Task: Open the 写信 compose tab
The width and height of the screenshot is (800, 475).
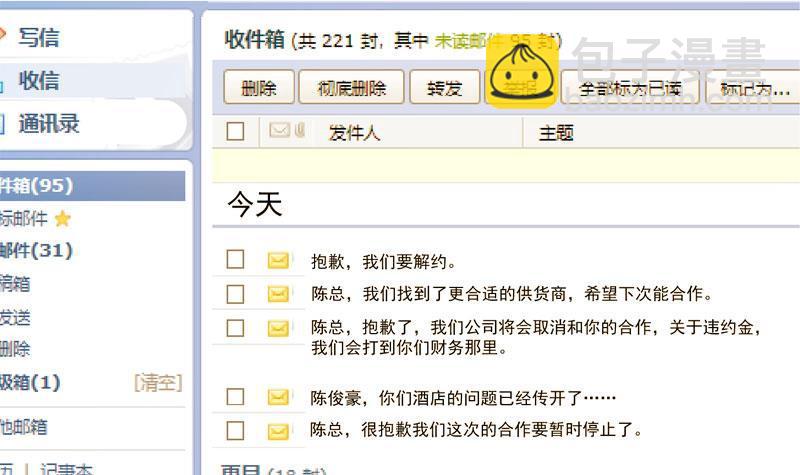Action: click(38, 37)
